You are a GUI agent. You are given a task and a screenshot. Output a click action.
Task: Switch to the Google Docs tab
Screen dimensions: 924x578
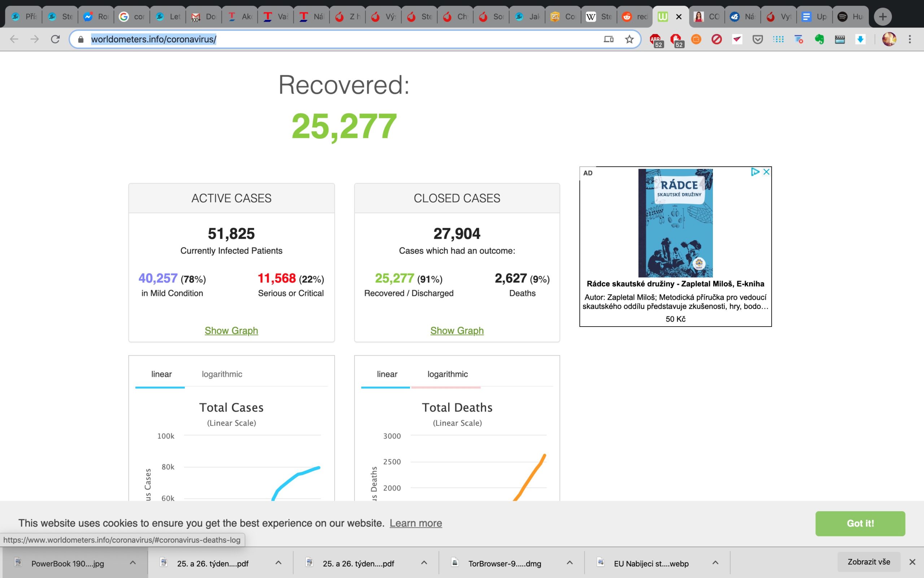coord(814,17)
